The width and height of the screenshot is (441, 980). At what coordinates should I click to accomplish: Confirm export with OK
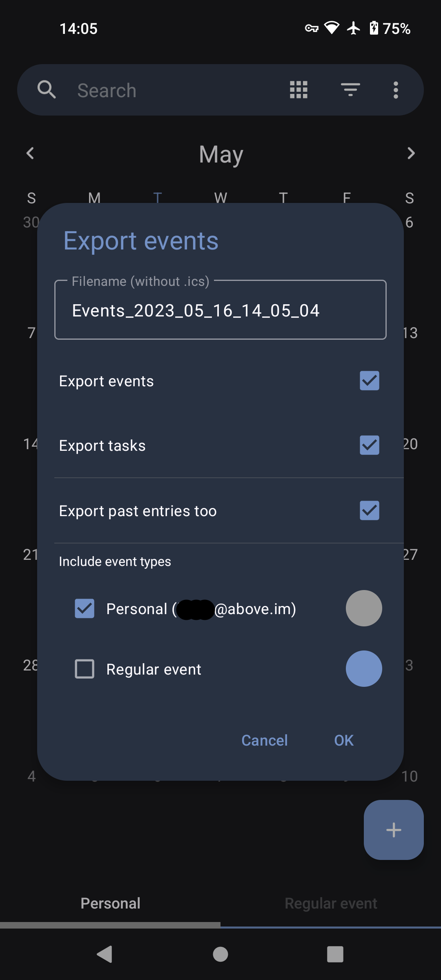(x=344, y=740)
